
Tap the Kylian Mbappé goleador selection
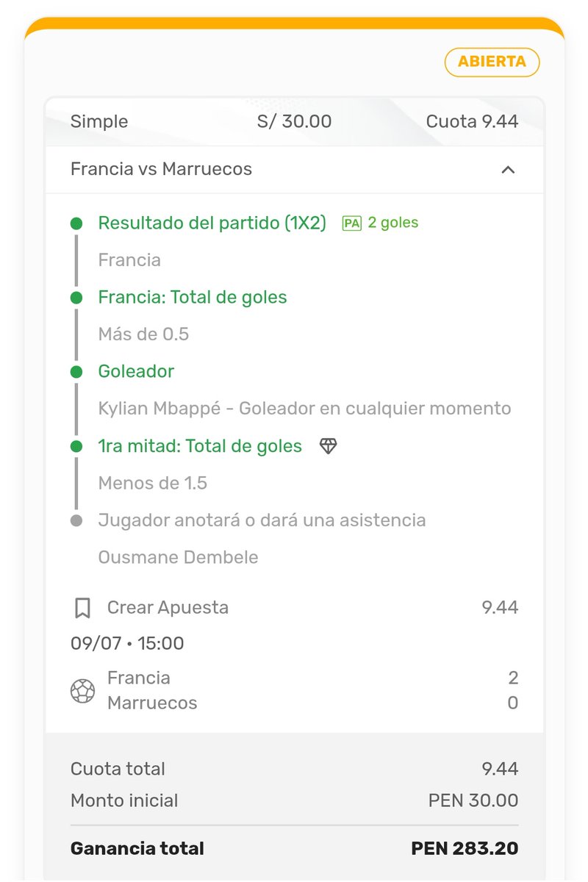pyautogui.click(x=304, y=409)
